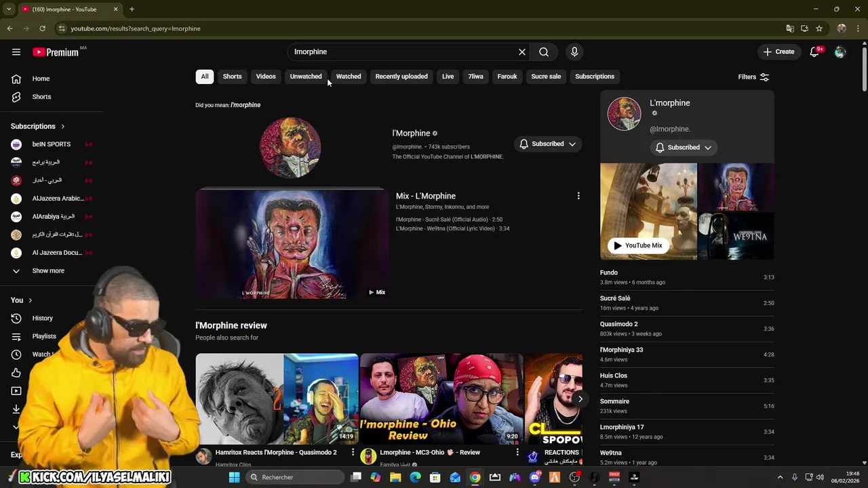Open the notifications bell
The height and width of the screenshot is (488, 868).
(x=815, y=52)
